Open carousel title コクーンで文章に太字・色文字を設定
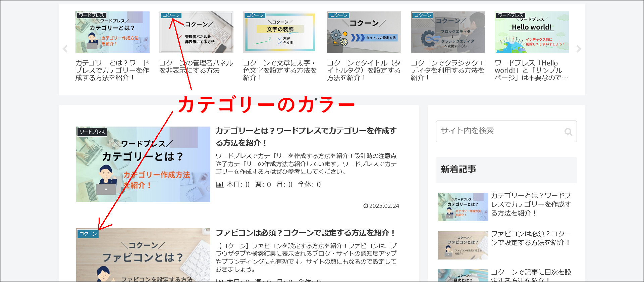Viewport: 644px width, 282px height. click(280, 70)
